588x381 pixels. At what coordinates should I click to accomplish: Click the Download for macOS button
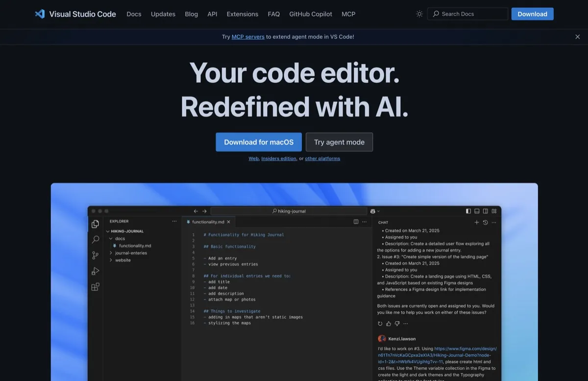[x=259, y=142]
